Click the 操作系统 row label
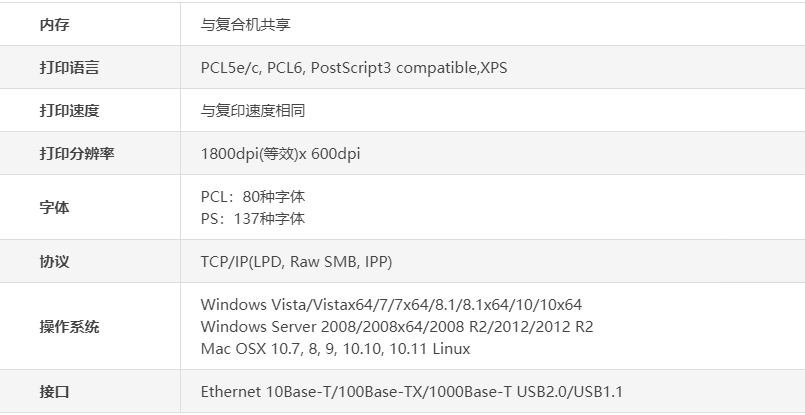The width and height of the screenshot is (805, 415). 69,327
